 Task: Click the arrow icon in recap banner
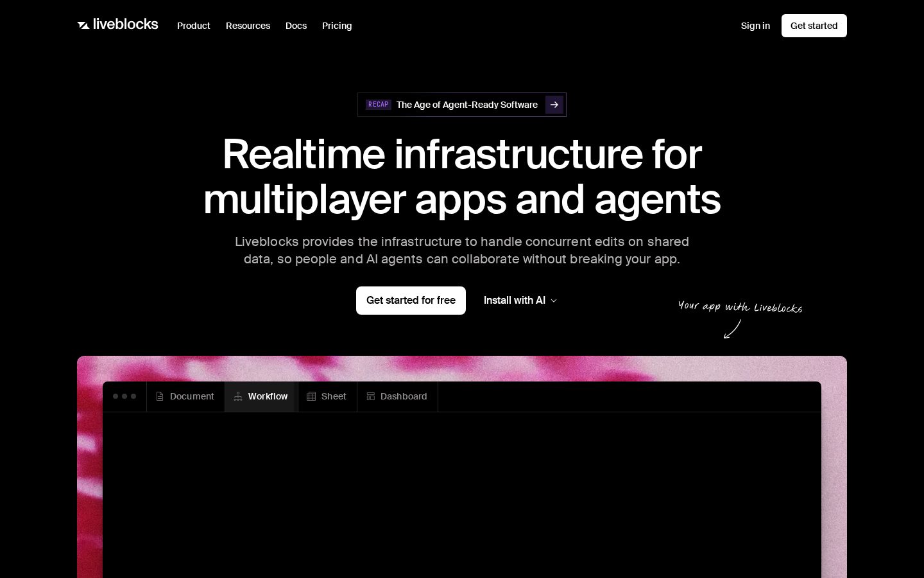(554, 105)
